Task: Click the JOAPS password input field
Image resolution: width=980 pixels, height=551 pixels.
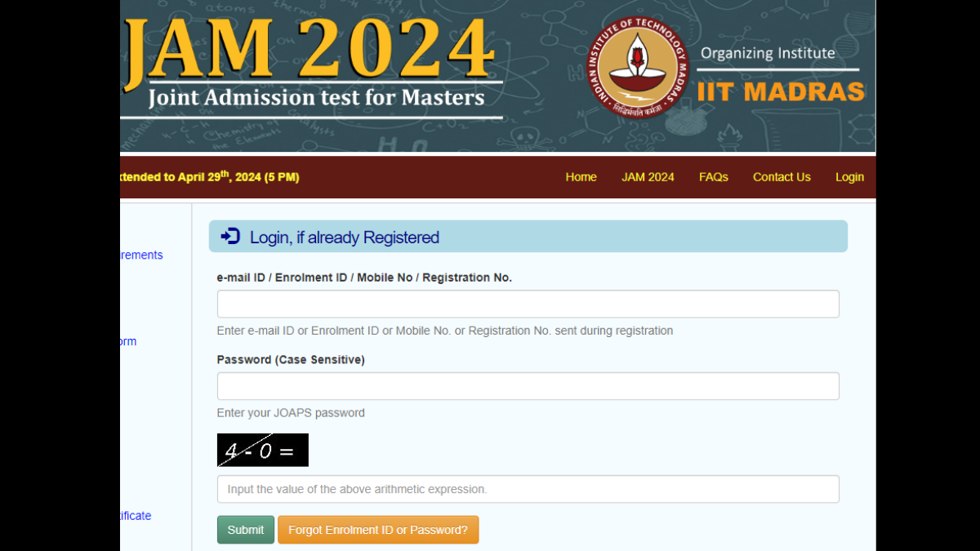Action: point(528,386)
